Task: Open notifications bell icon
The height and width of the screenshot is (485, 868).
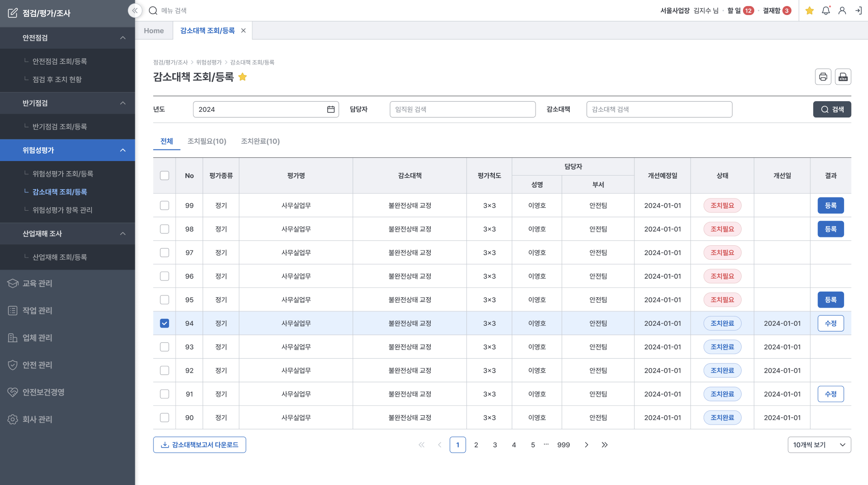Action: coord(826,10)
